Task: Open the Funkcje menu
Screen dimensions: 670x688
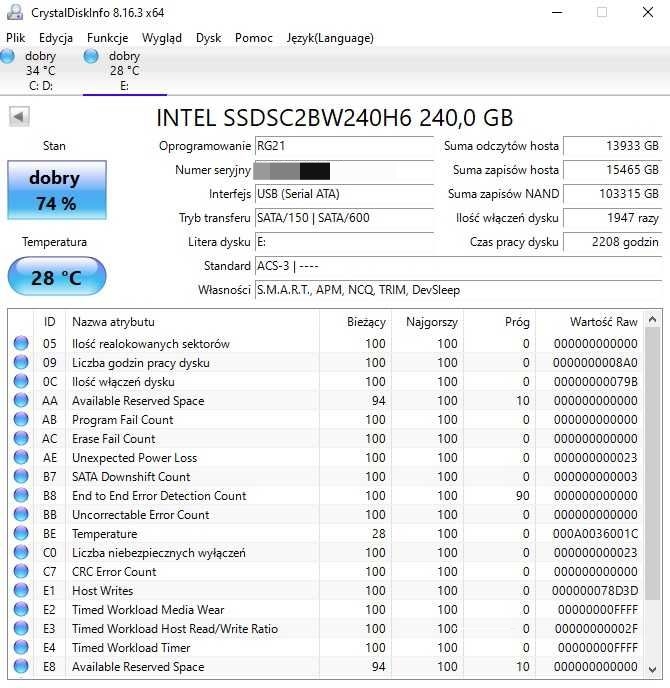Action: (107, 38)
